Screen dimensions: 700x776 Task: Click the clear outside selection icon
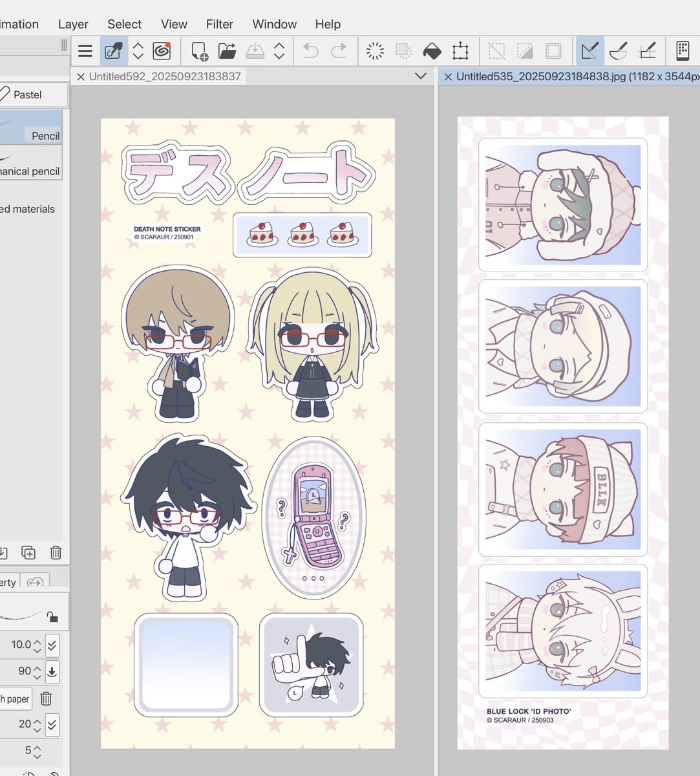[x=403, y=51]
